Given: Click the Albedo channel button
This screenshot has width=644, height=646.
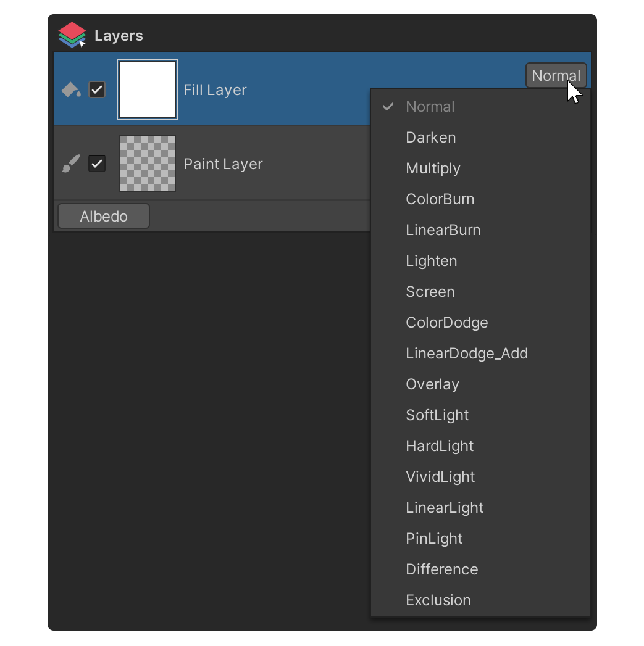Looking at the screenshot, I should click(x=104, y=217).
